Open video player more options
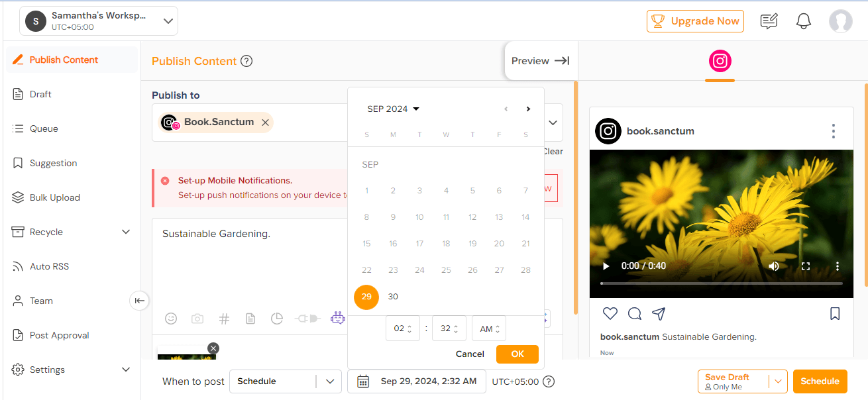The image size is (868, 400). coord(838,266)
